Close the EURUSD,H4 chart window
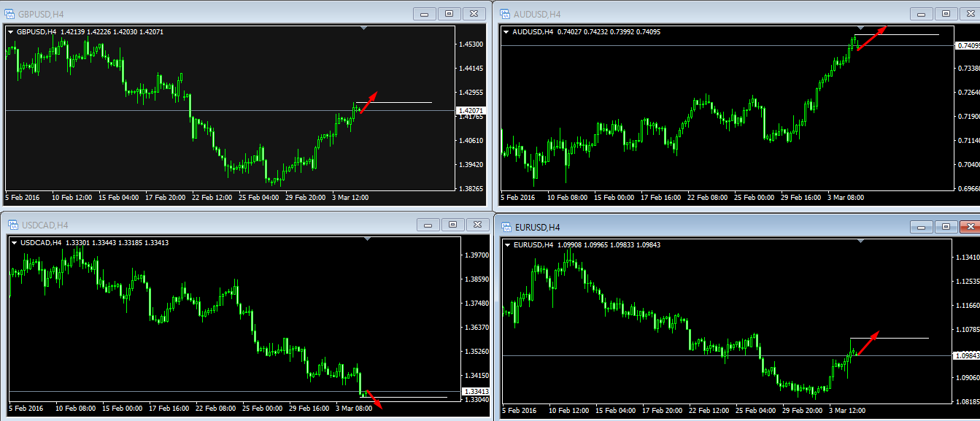This screenshot has height=421, width=980. click(x=969, y=227)
